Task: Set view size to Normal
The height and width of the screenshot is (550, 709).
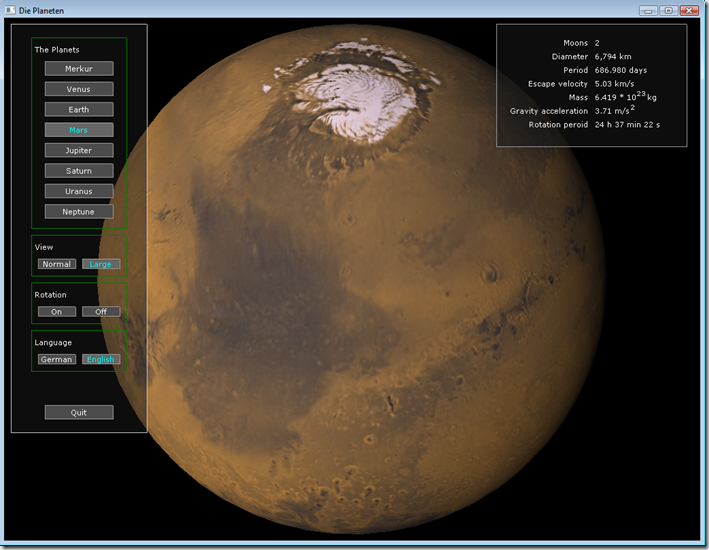Action: 57,264
